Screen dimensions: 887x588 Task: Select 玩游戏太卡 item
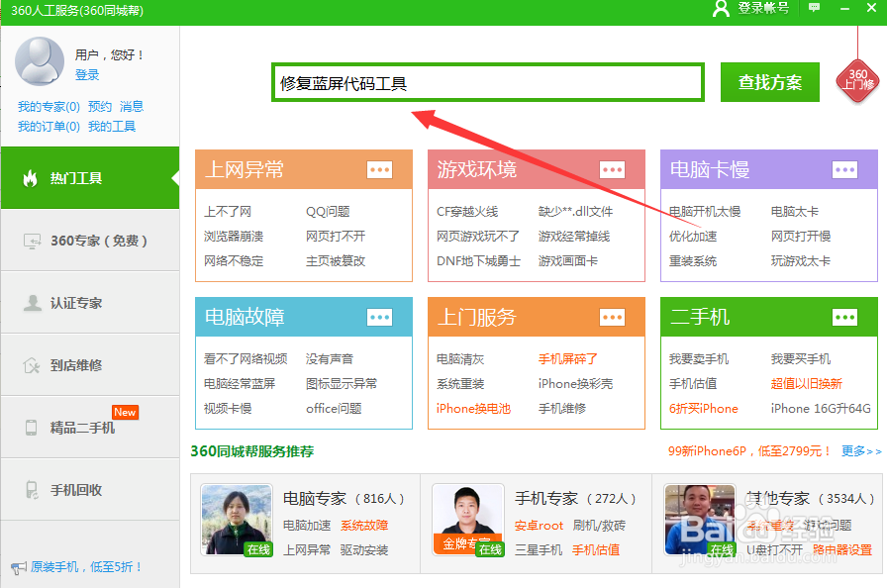(801, 261)
